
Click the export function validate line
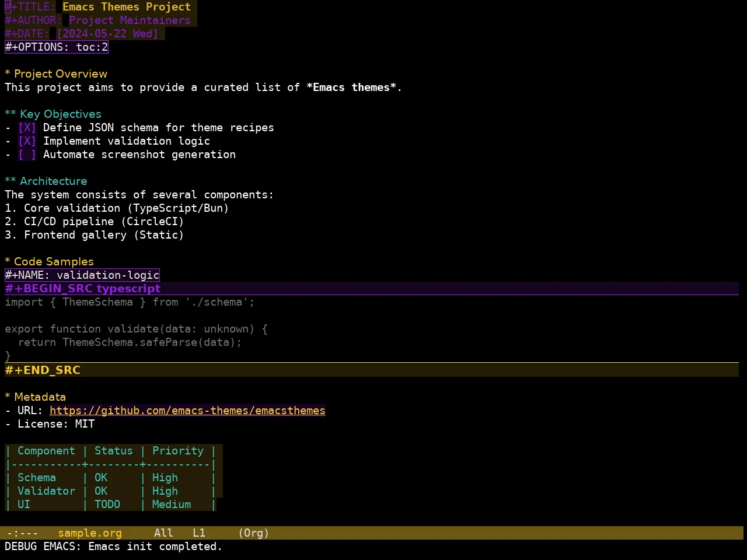(x=136, y=329)
